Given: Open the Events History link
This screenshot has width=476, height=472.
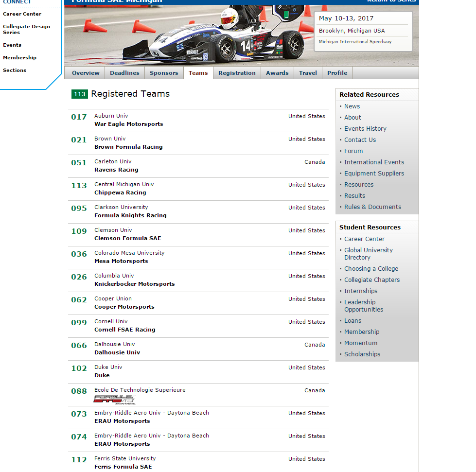Looking at the screenshot, I should point(365,129).
